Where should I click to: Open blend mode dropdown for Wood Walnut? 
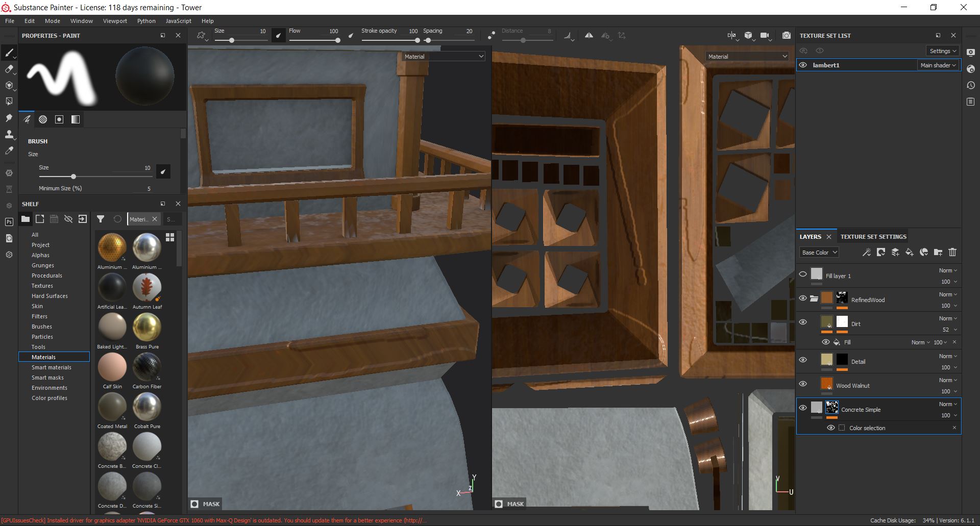tap(948, 381)
